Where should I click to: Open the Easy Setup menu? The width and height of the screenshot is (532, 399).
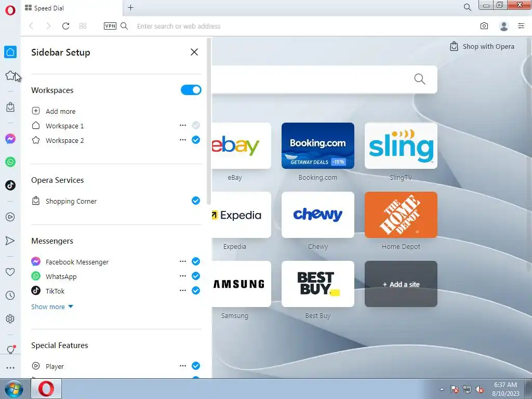[521, 26]
